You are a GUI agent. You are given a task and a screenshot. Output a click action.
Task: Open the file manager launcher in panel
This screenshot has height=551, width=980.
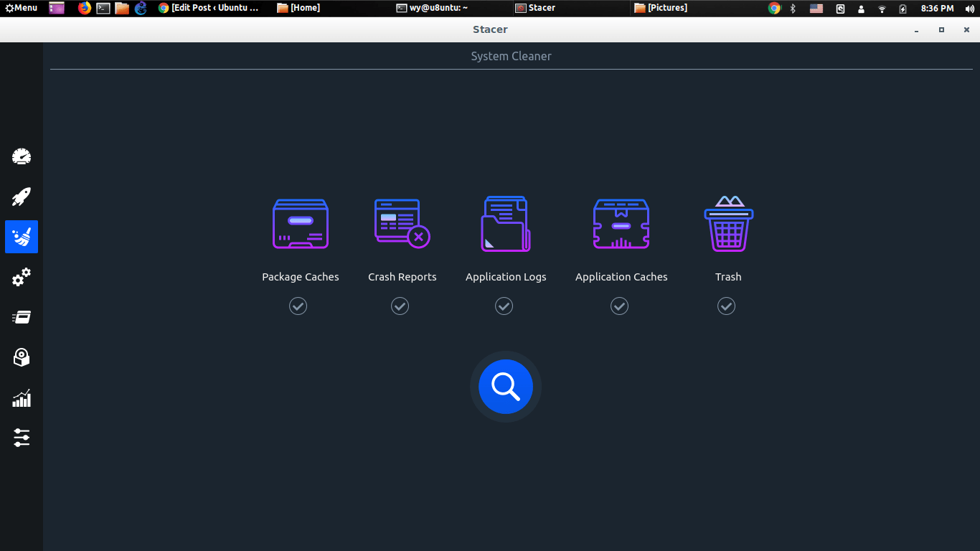(x=122, y=8)
